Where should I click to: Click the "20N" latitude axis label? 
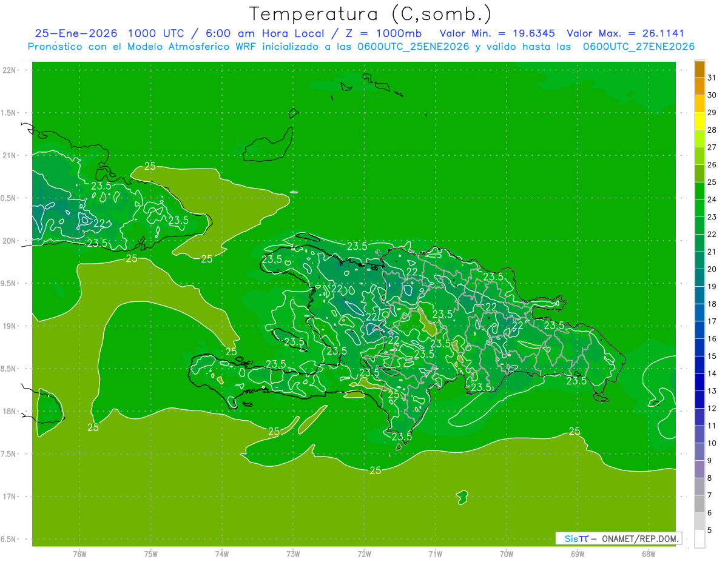(x=9, y=241)
